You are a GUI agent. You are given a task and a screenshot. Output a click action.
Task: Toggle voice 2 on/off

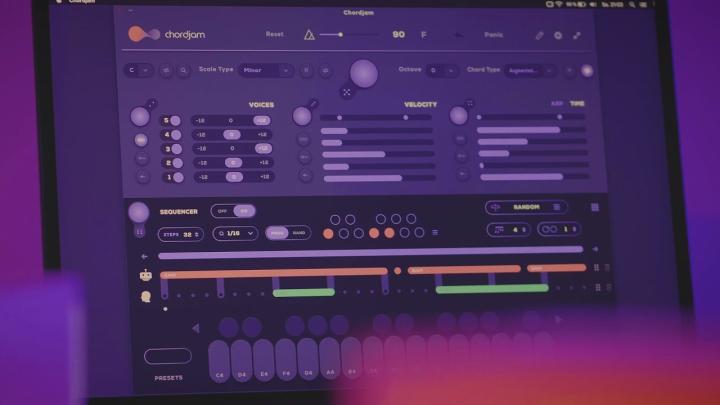[x=174, y=163]
